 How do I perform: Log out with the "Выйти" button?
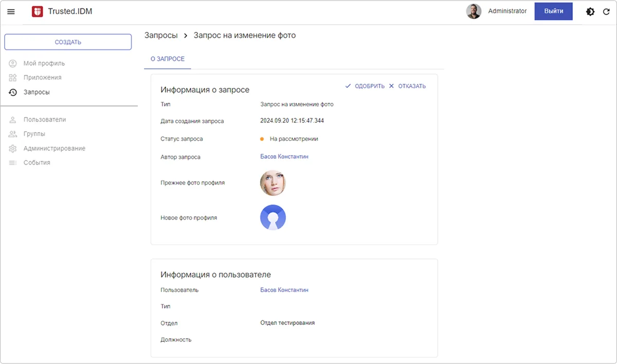[x=553, y=11]
